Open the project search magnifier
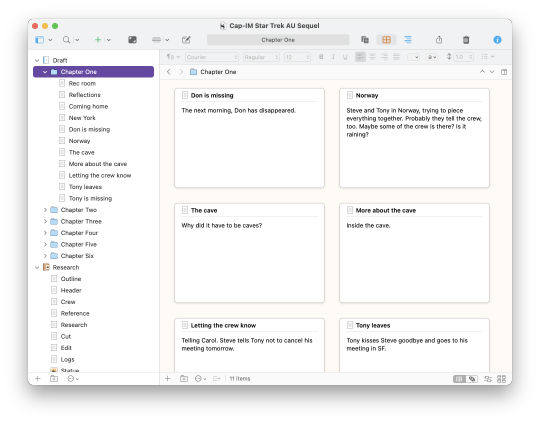 (66, 40)
